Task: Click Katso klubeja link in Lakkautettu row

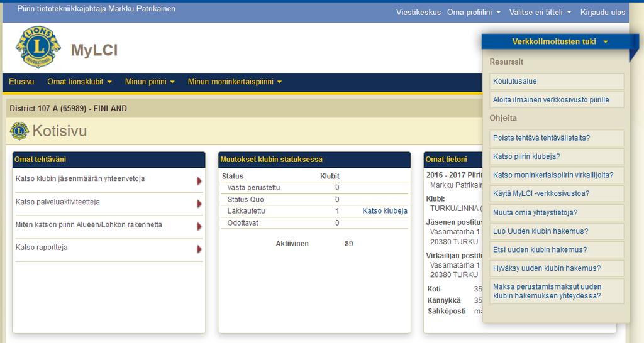Action: [385, 211]
